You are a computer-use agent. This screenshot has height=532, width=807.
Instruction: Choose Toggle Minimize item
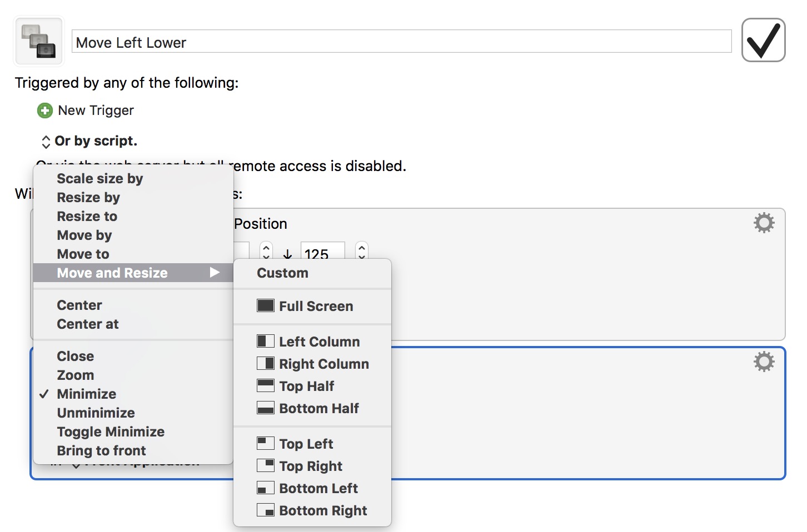point(133,431)
